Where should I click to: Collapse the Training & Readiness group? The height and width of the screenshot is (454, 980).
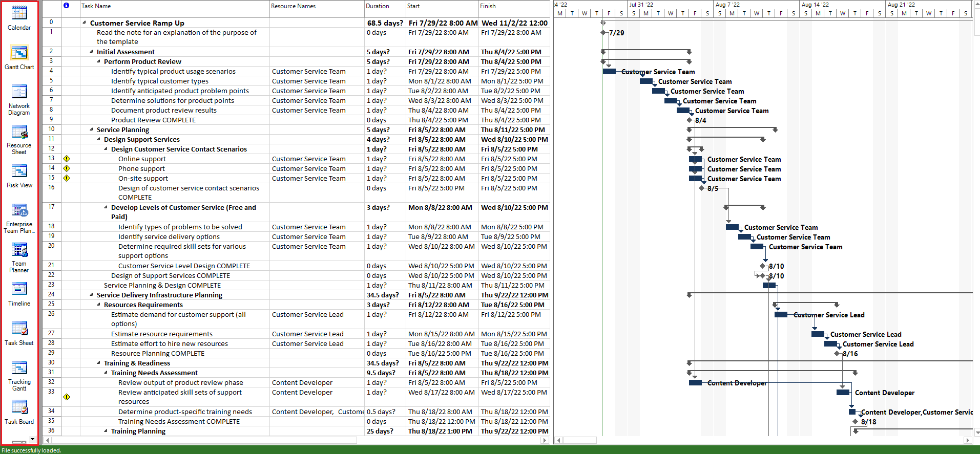(99, 363)
